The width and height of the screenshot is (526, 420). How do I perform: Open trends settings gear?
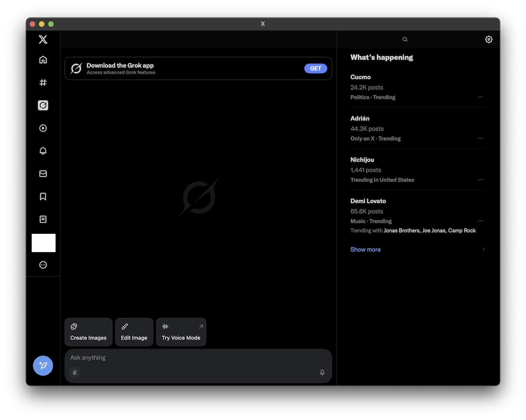488,39
